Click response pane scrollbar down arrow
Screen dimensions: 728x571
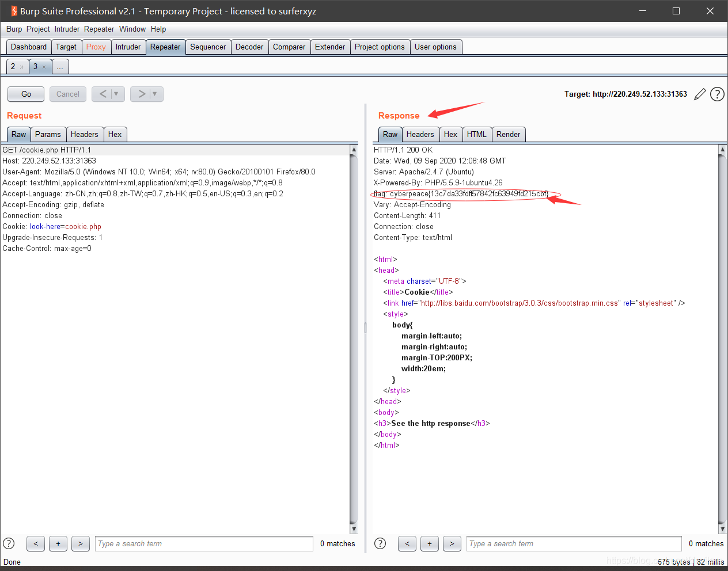click(x=722, y=529)
